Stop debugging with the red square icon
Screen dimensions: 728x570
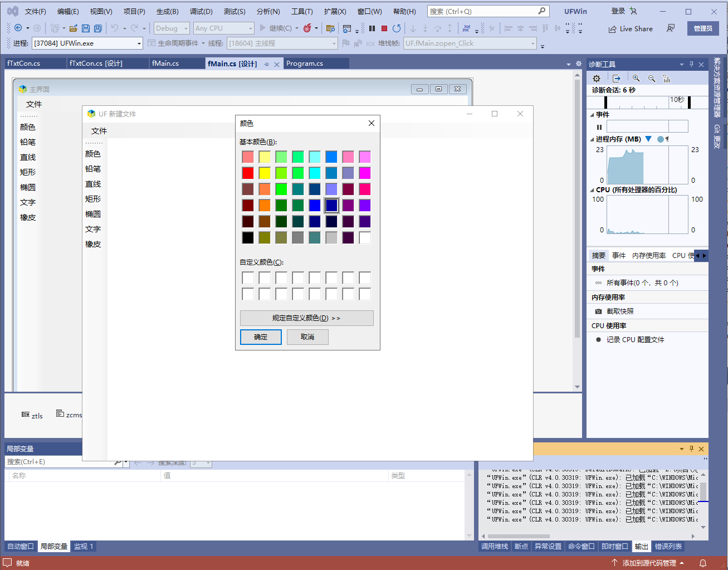[384, 28]
